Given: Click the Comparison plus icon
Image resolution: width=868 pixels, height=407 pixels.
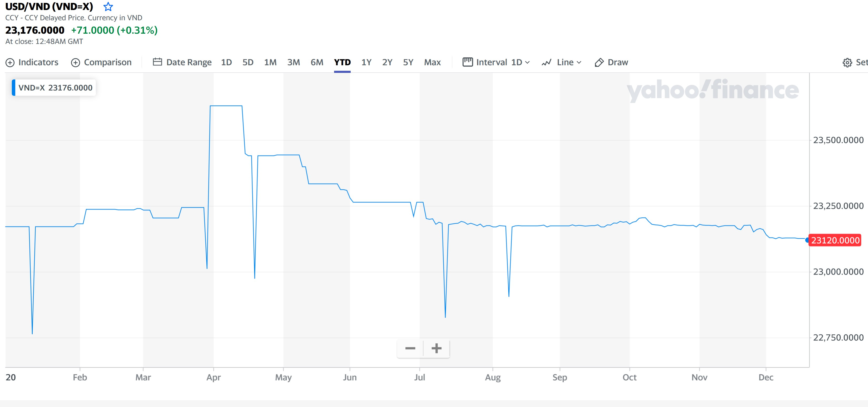Looking at the screenshot, I should tap(76, 63).
